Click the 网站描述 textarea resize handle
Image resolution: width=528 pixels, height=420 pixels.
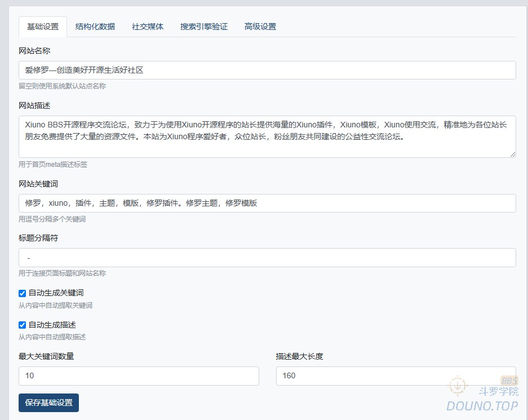(513, 154)
